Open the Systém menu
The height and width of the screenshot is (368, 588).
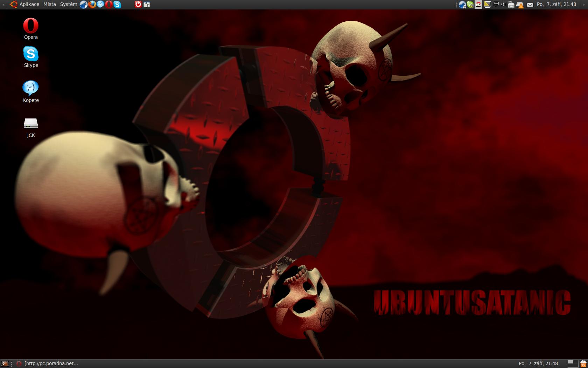click(69, 5)
